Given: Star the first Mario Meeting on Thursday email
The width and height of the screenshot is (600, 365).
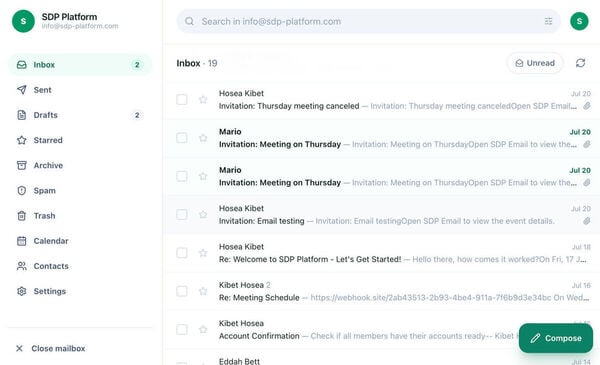Looking at the screenshot, I should click(203, 138).
